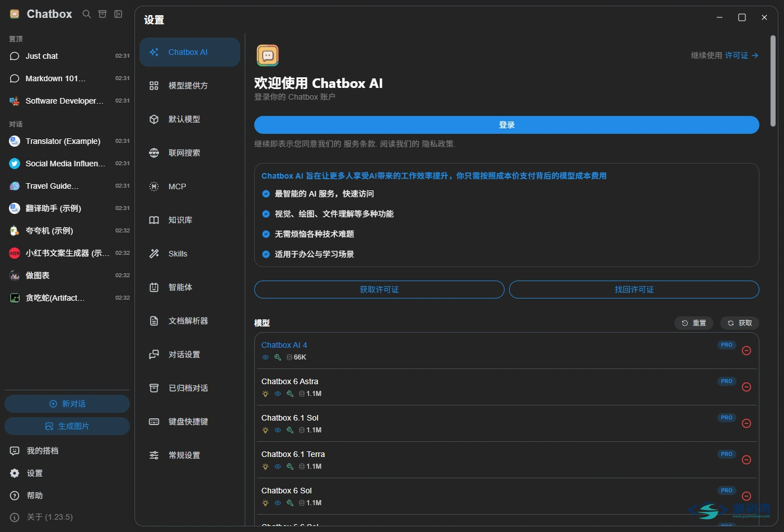Remove the Chatbox AI 4 model
Viewport: 784px width, 532px height.
[x=746, y=351]
